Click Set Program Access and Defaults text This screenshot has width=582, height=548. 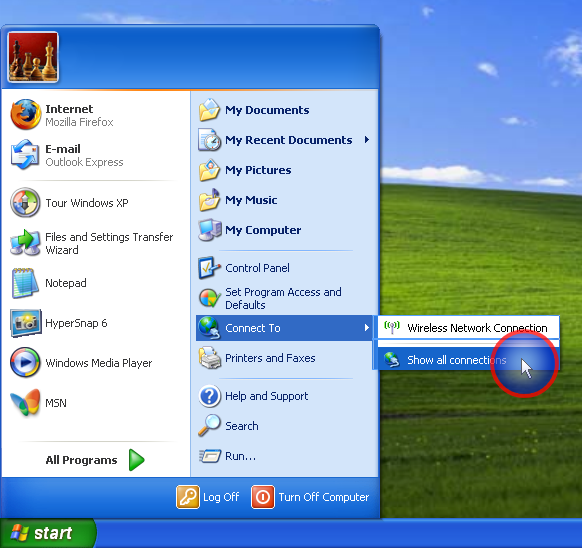coord(283,298)
